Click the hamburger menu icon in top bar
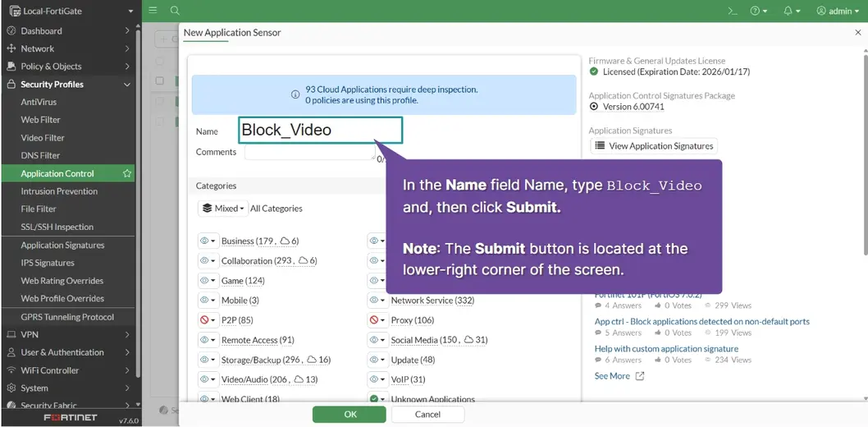Image resolution: width=868 pixels, height=427 pixels. (x=153, y=11)
